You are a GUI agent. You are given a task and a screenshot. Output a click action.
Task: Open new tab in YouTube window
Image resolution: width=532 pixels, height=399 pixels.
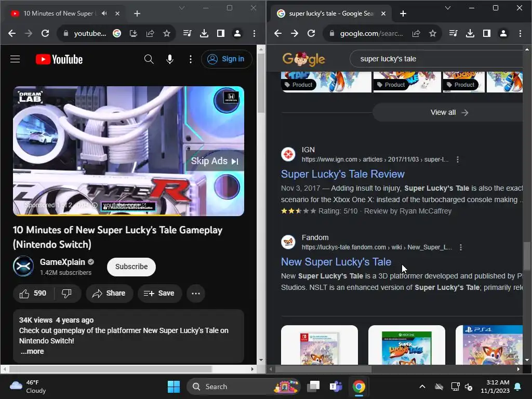pos(137,14)
